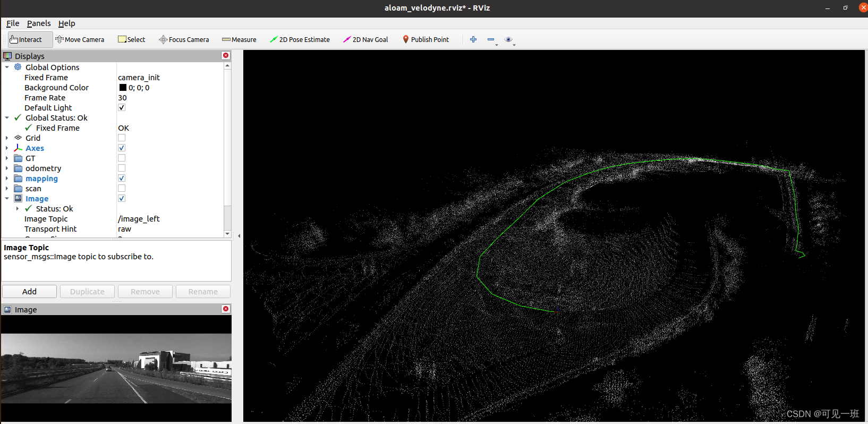
Task: Open the Panels menu
Action: click(39, 23)
